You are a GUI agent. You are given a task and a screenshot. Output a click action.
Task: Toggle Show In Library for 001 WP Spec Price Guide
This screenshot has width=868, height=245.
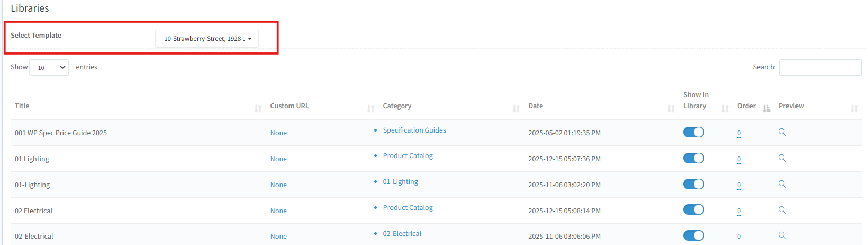[693, 132]
